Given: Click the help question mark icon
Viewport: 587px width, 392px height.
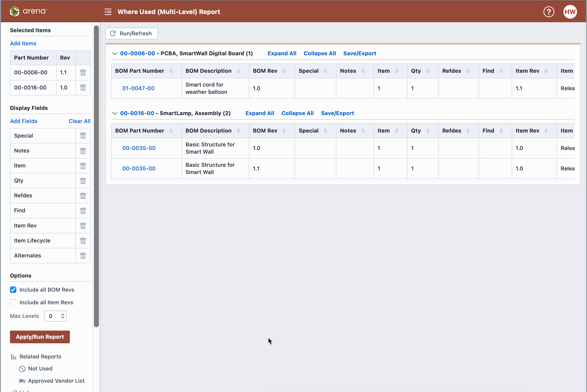Looking at the screenshot, I should pyautogui.click(x=550, y=11).
